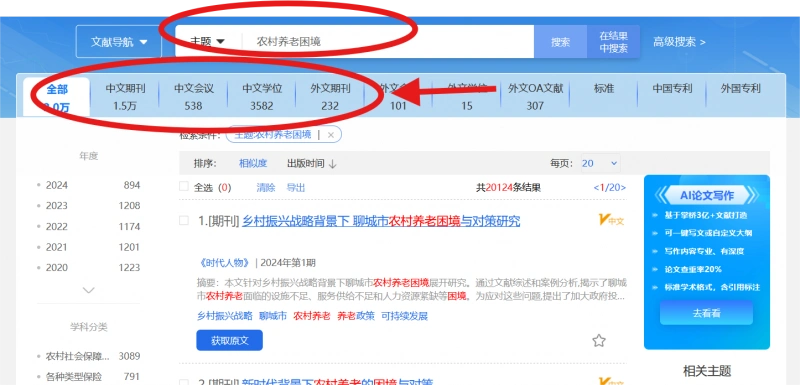Click keyword tag 农村养老
This screenshot has height=385, width=800.
click(x=312, y=316)
